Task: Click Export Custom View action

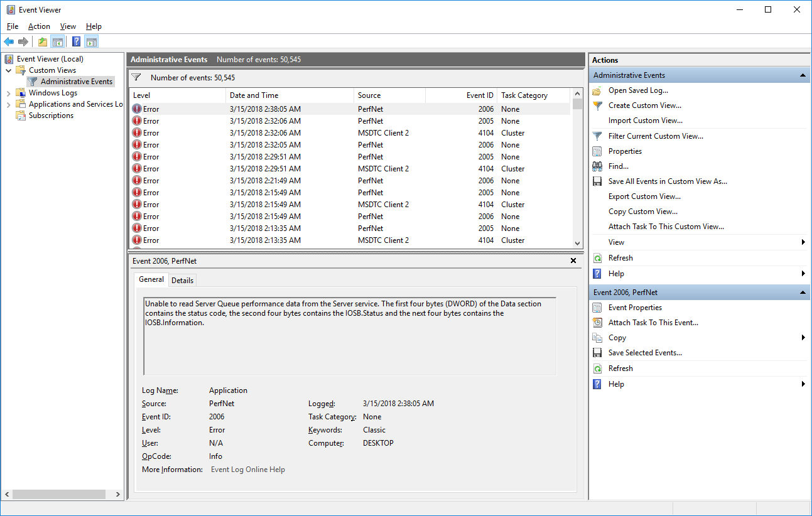Action: (644, 196)
